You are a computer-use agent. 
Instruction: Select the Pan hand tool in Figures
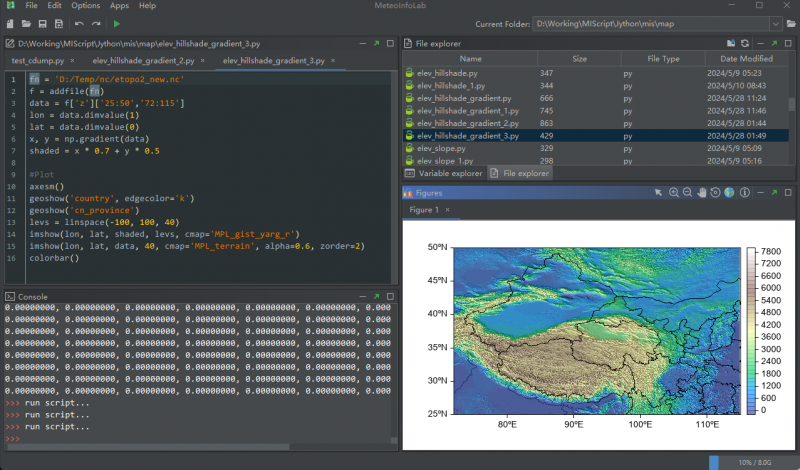pos(702,192)
